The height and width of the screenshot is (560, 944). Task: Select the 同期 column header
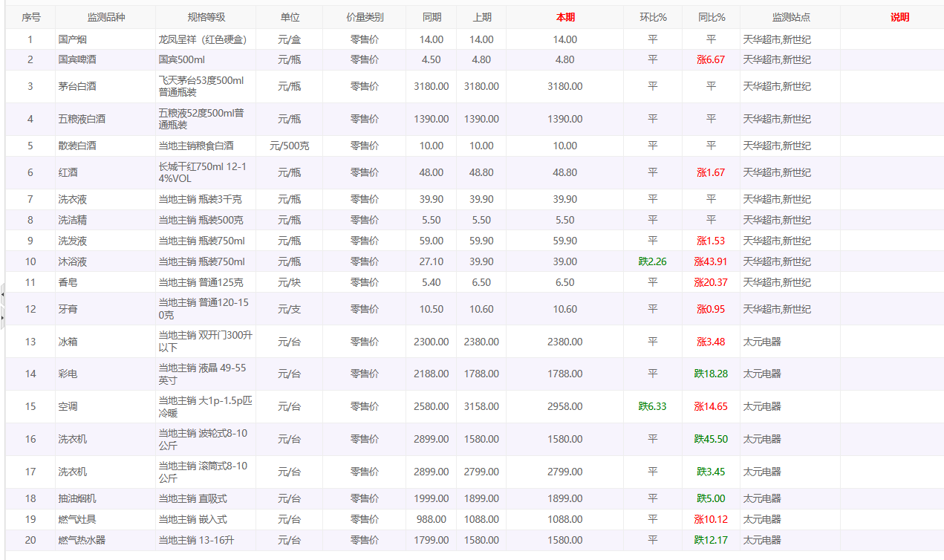click(x=432, y=17)
